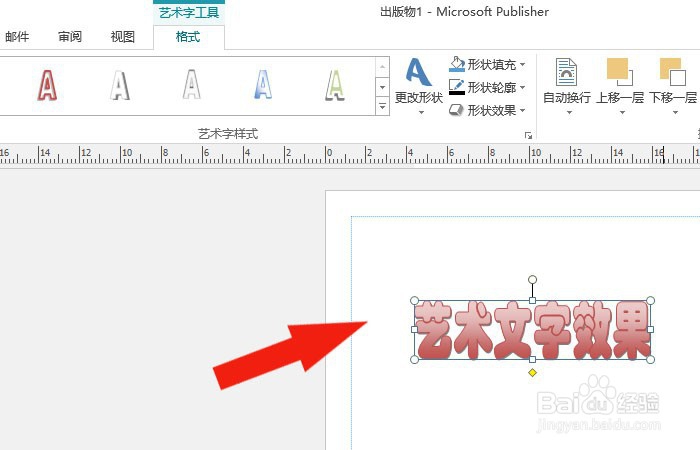Click the 下移一层 send backward icon
The height and width of the screenshot is (450, 700).
pyautogui.click(x=673, y=71)
